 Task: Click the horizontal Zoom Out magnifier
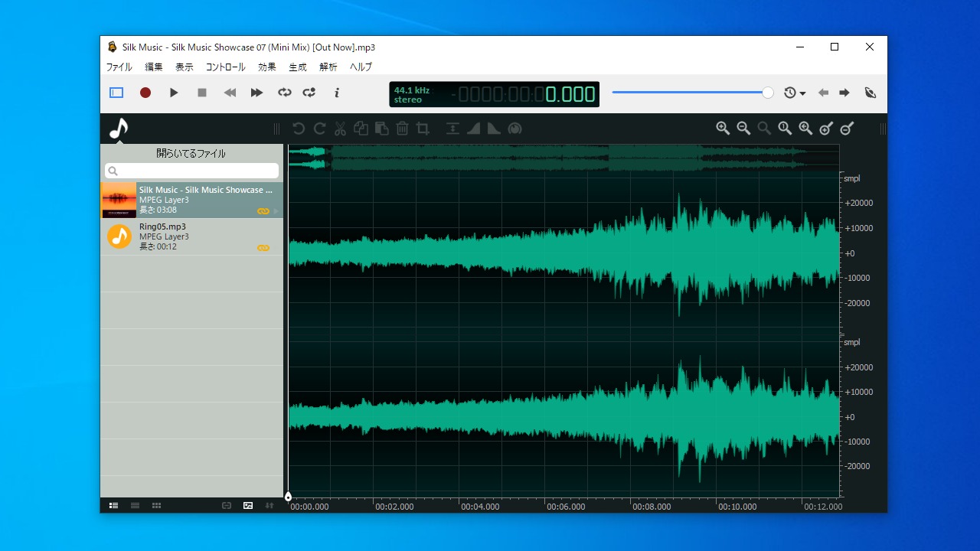point(743,129)
